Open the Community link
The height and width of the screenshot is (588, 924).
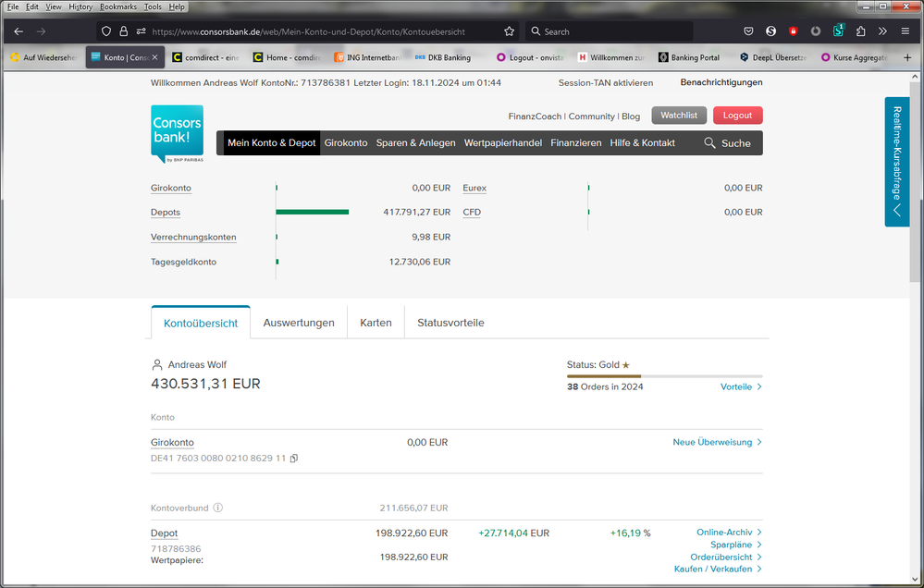(x=592, y=116)
